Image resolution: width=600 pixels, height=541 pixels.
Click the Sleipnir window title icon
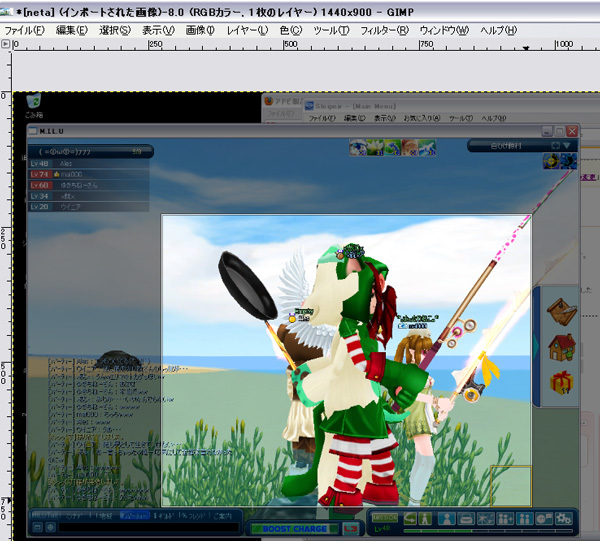tap(309, 106)
